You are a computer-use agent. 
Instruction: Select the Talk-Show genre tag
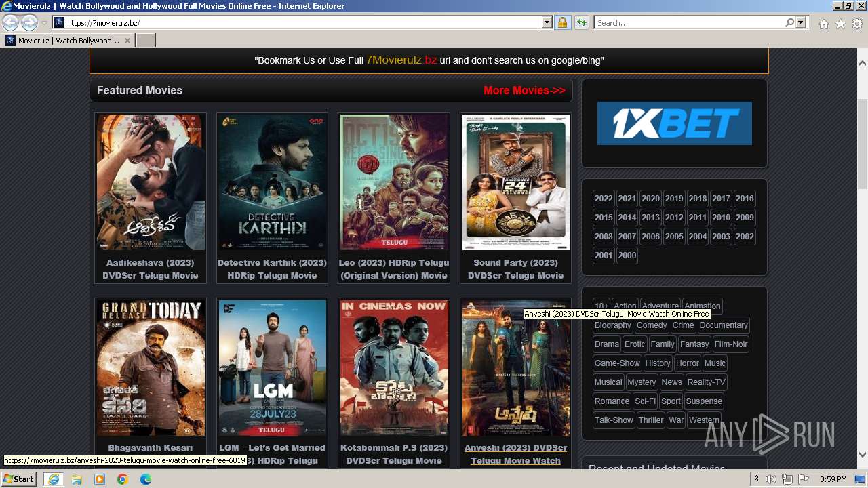tap(614, 420)
